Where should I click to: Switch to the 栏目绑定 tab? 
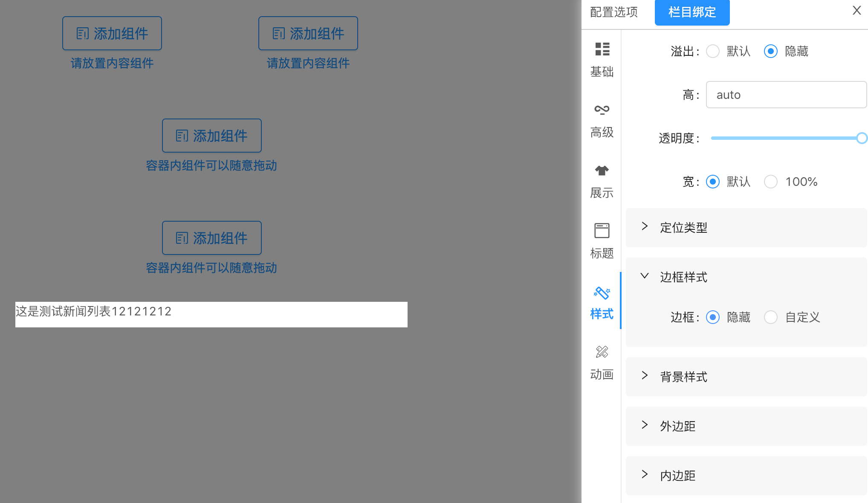coord(692,12)
